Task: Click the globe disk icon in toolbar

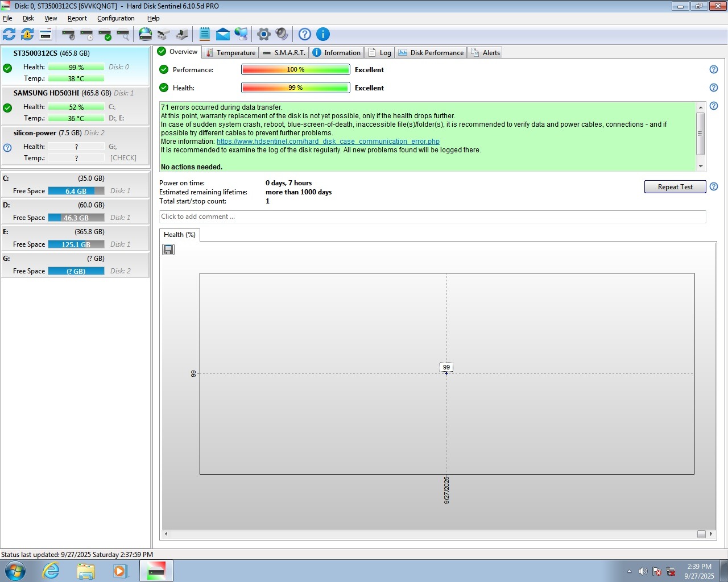Action: pos(146,34)
